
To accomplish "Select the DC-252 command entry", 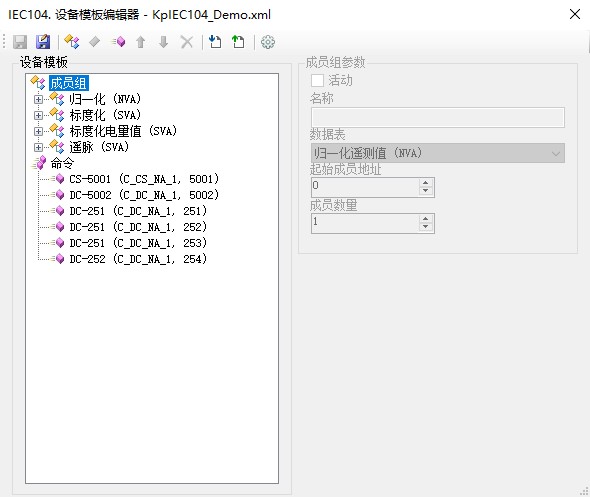I will (x=138, y=259).
